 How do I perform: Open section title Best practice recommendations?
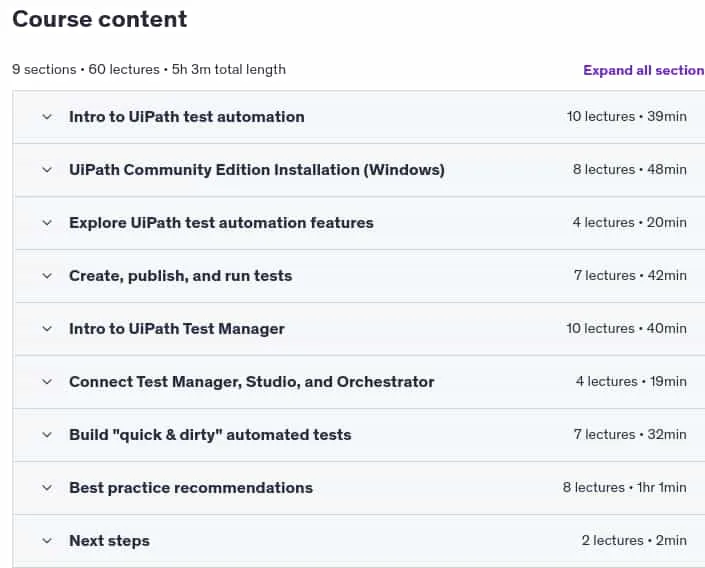click(x=191, y=488)
